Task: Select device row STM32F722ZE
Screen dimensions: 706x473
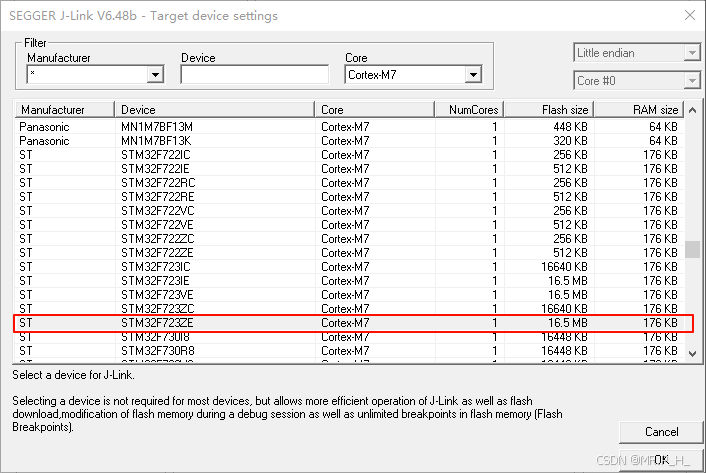Action: click(x=349, y=252)
